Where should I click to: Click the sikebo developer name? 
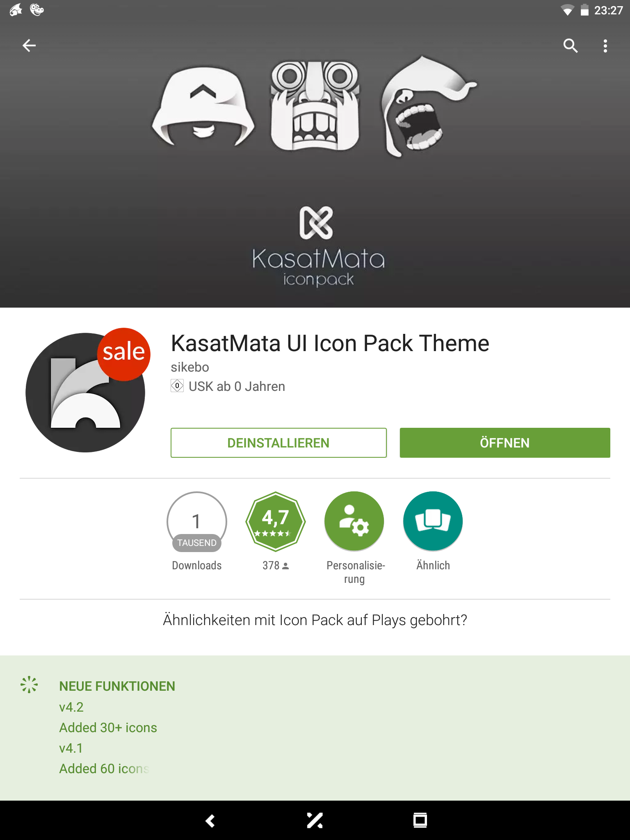pos(190,367)
